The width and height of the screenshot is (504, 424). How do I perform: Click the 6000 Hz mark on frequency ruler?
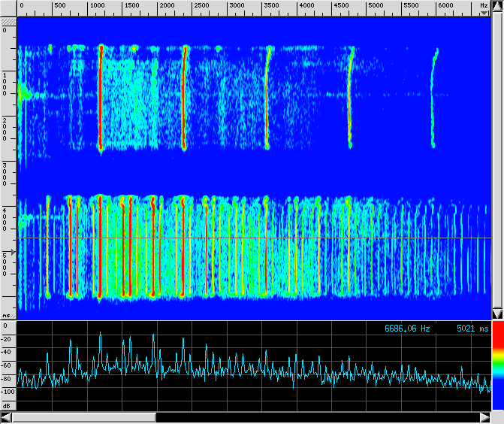coord(445,6)
